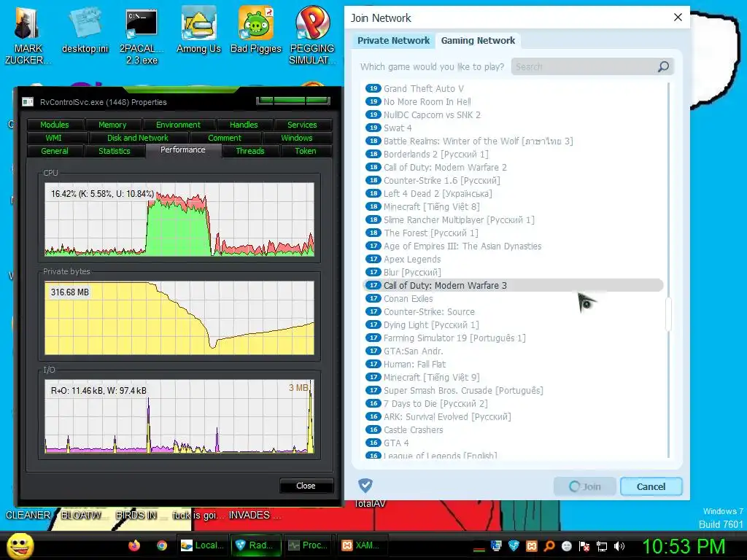The image size is (747, 560).
Task: Open the PEGGING SIMULAT desktop icon
Action: click(x=312, y=36)
